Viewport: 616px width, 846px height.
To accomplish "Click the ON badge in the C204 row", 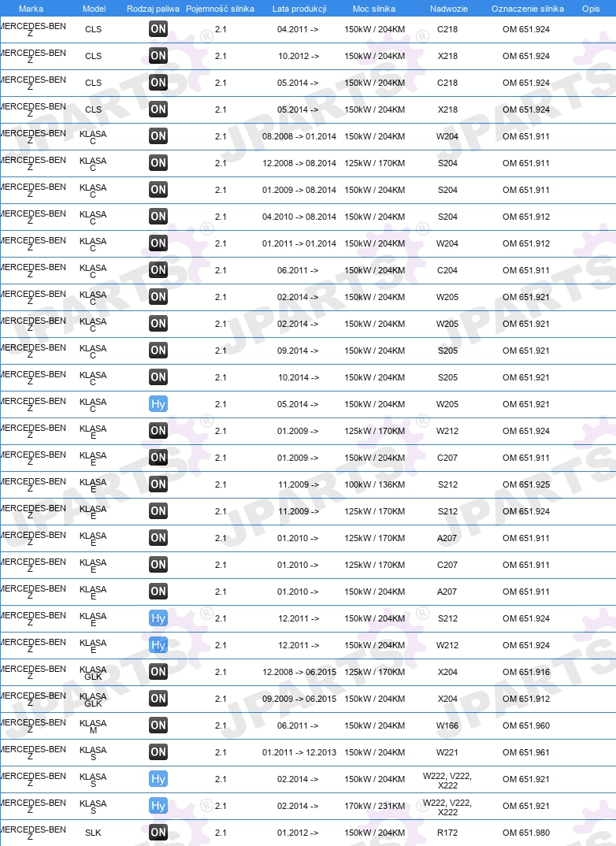I will tap(158, 269).
